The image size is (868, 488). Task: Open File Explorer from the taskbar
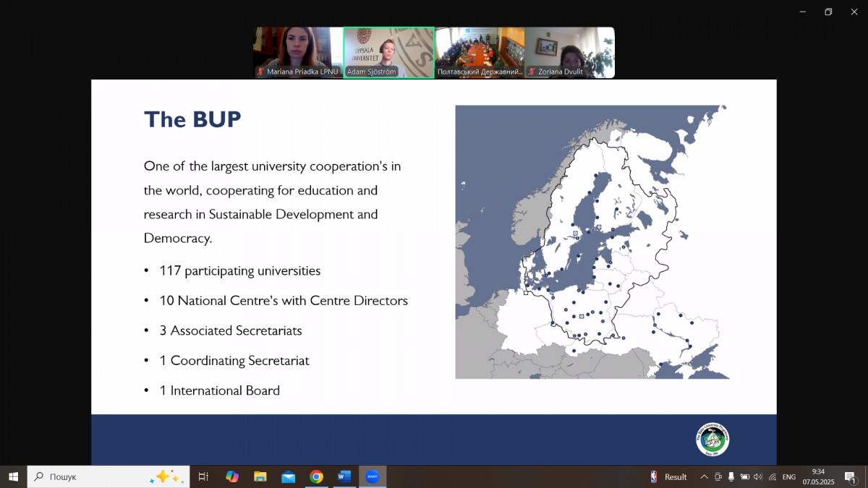260,476
